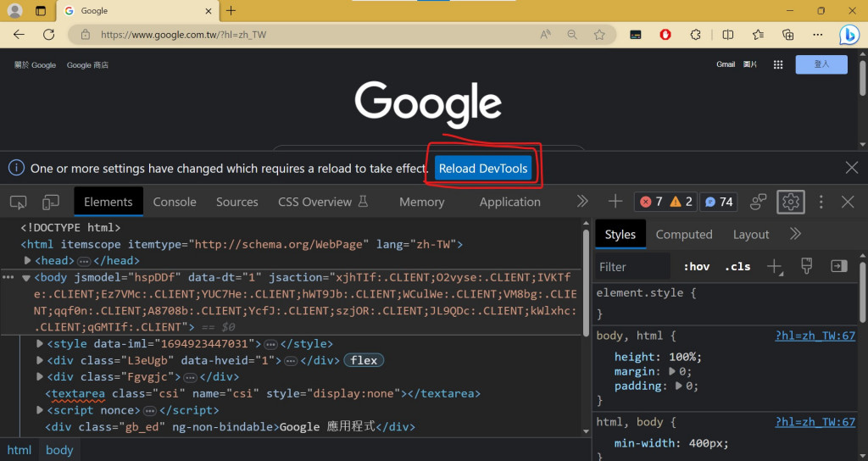Open DevTools settings gear
The width and height of the screenshot is (868, 461).
(x=790, y=202)
